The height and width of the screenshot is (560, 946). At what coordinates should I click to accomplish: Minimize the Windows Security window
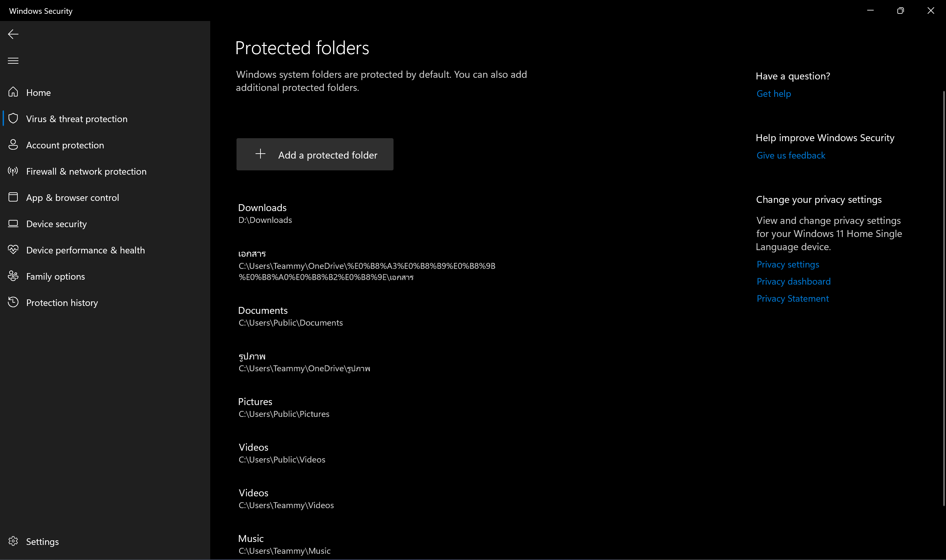coord(870,11)
